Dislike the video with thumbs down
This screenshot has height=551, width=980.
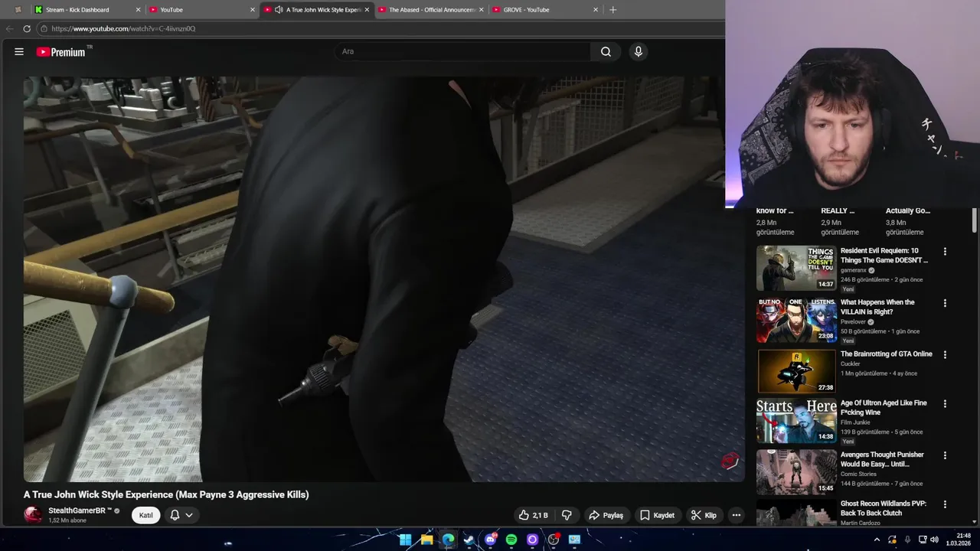(567, 515)
